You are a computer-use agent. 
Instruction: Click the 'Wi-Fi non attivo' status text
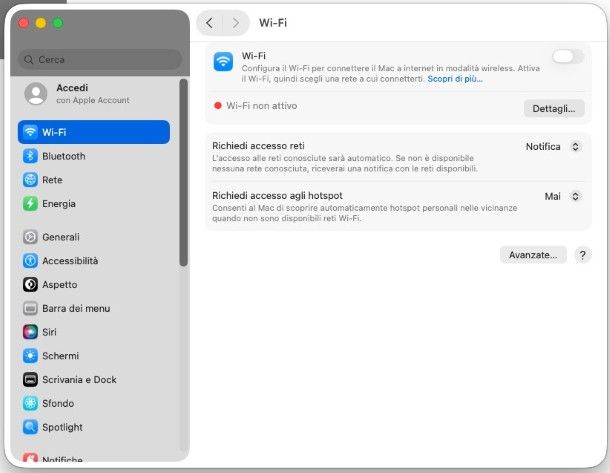point(262,106)
